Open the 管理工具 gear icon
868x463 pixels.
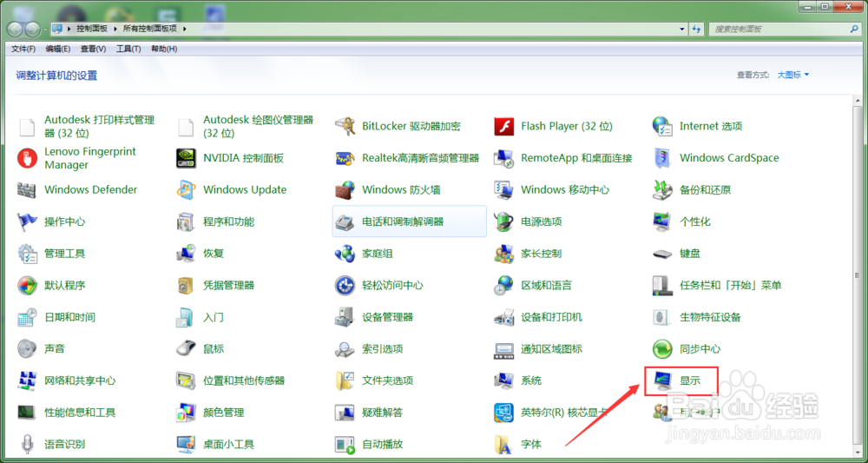click(x=27, y=254)
